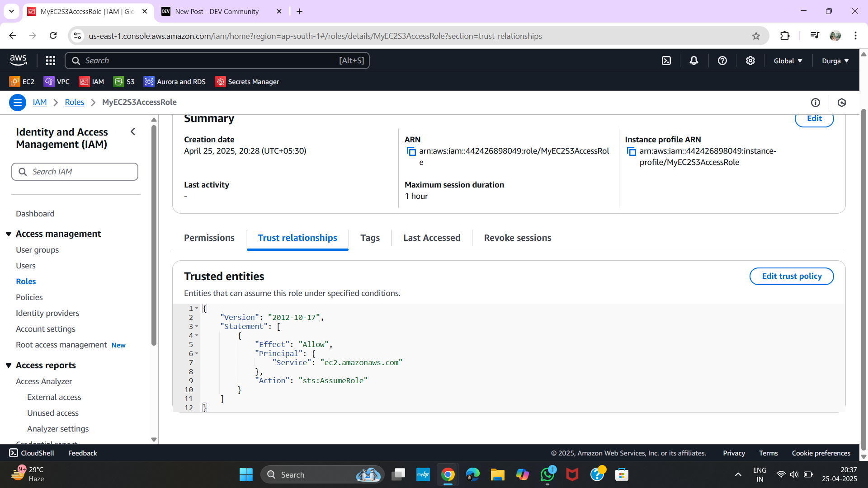Open the Revoke sessions tab
868x488 pixels.
[518, 238]
